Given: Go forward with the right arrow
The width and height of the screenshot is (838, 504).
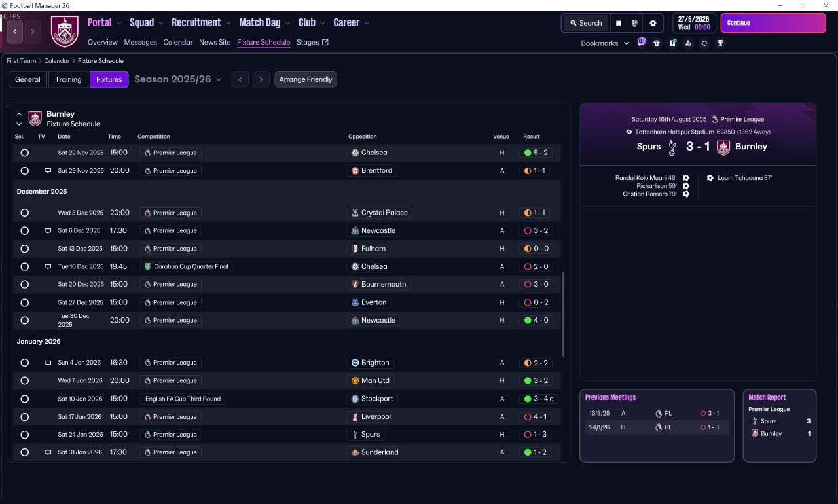Looking at the screenshot, I should pos(33,31).
